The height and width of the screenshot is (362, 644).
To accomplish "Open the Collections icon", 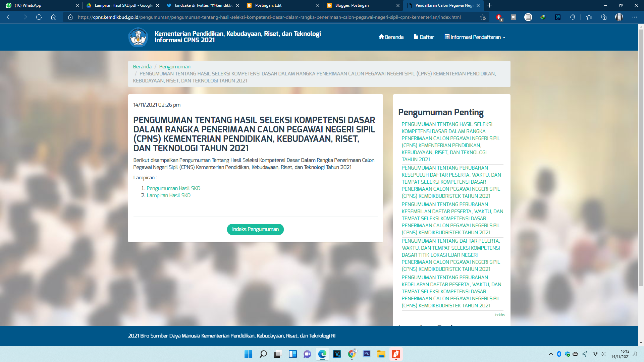I will point(604,17).
